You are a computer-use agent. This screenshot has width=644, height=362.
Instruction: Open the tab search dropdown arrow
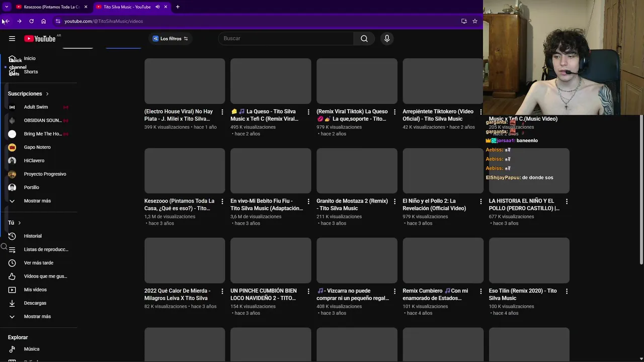7,7
